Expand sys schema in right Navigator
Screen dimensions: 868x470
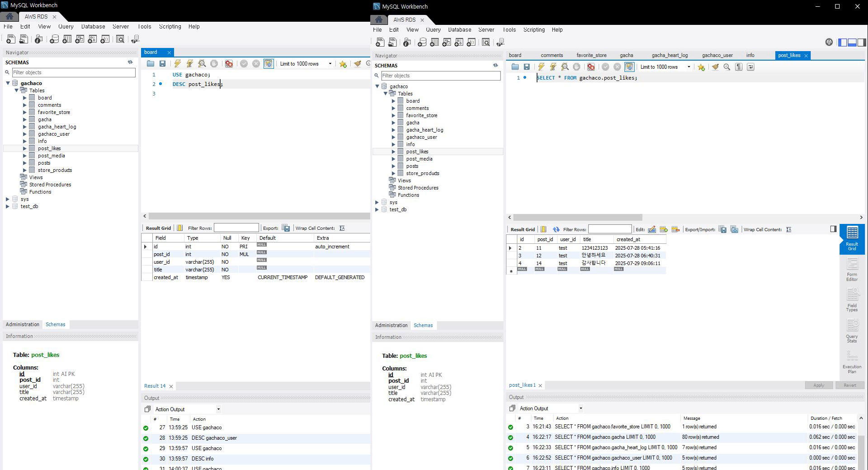click(377, 202)
